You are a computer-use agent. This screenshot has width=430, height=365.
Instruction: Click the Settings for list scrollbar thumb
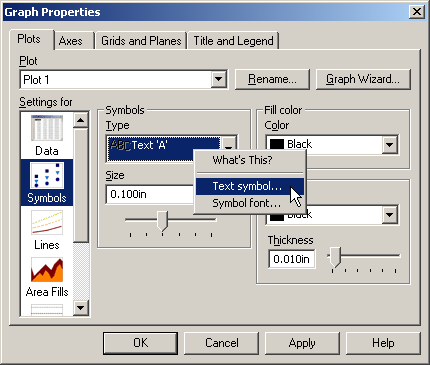(81, 185)
